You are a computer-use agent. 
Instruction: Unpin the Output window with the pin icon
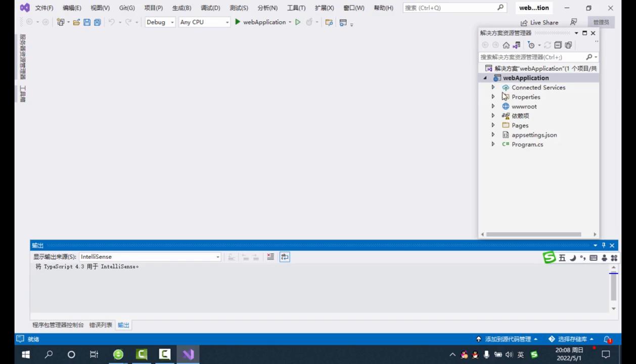[x=603, y=245]
